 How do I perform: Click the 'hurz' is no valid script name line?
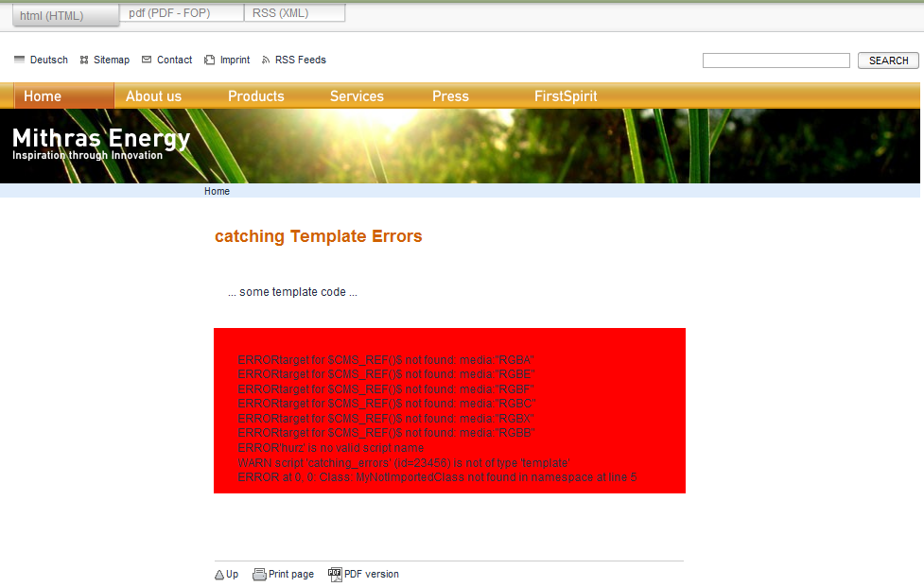331,448
